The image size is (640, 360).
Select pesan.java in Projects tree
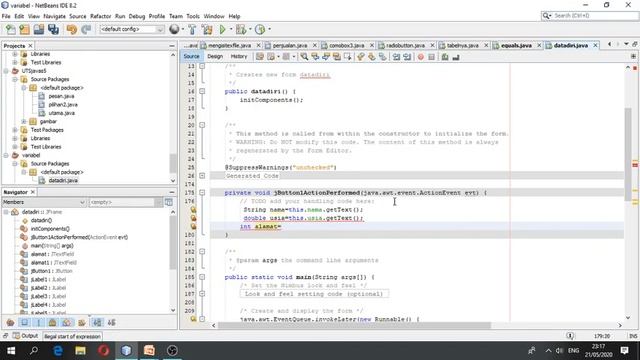[x=61, y=96]
